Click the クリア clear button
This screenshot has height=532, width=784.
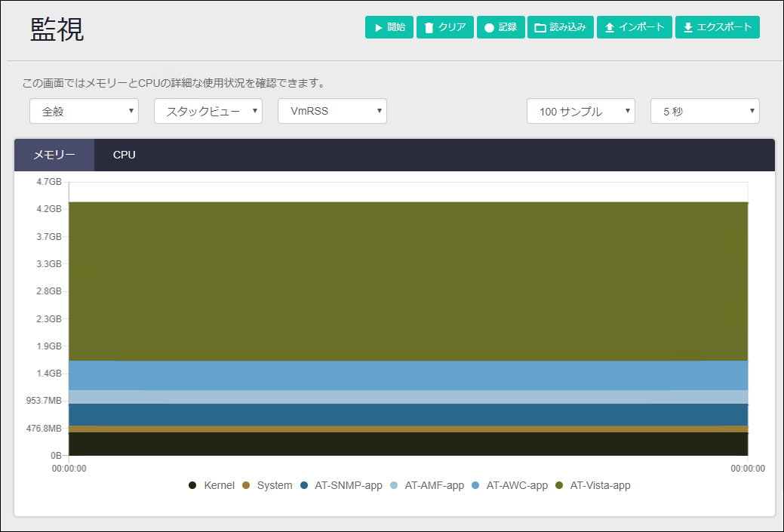pos(445,27)
